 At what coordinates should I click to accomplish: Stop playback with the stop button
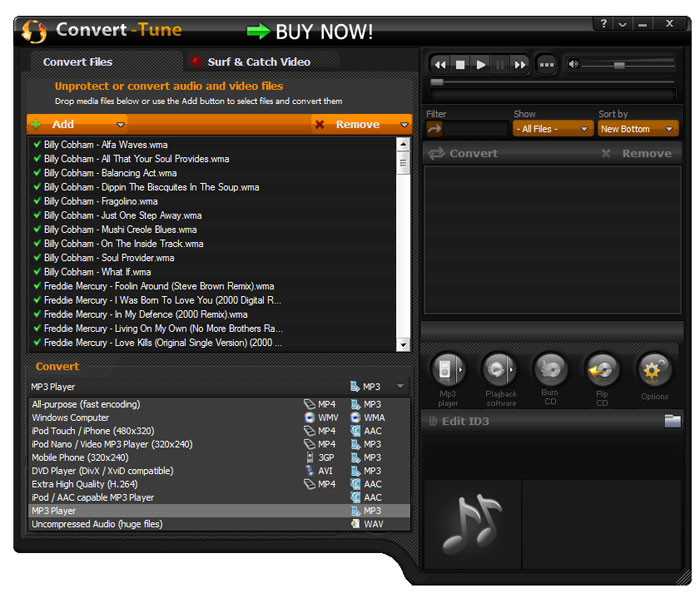click(x=460, y=65)
